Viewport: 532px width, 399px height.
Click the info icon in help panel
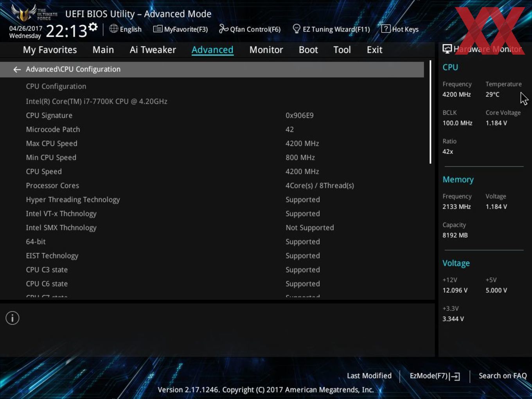(x=13, y=318)
